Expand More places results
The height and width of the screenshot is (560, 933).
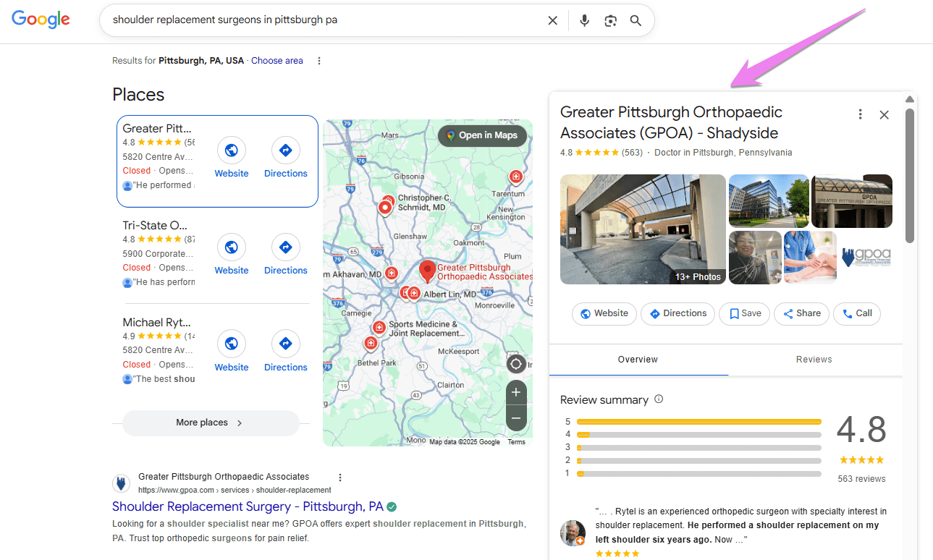click(x=211, y=423)
